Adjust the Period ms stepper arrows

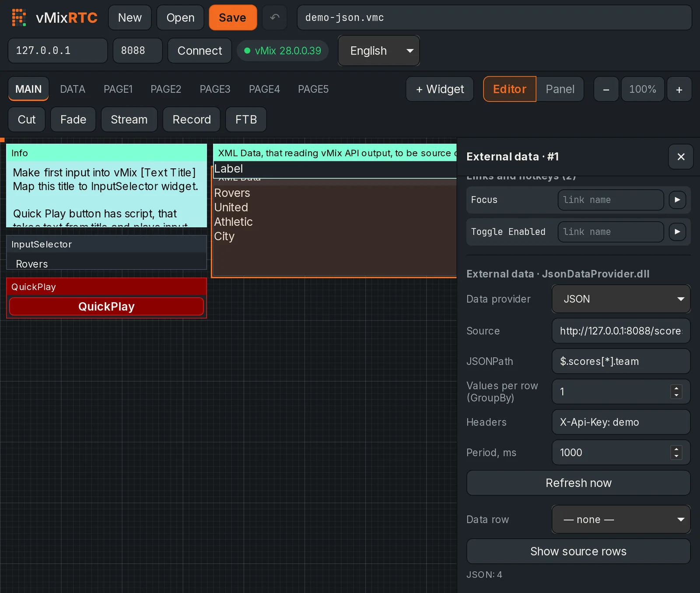(676, 453)
